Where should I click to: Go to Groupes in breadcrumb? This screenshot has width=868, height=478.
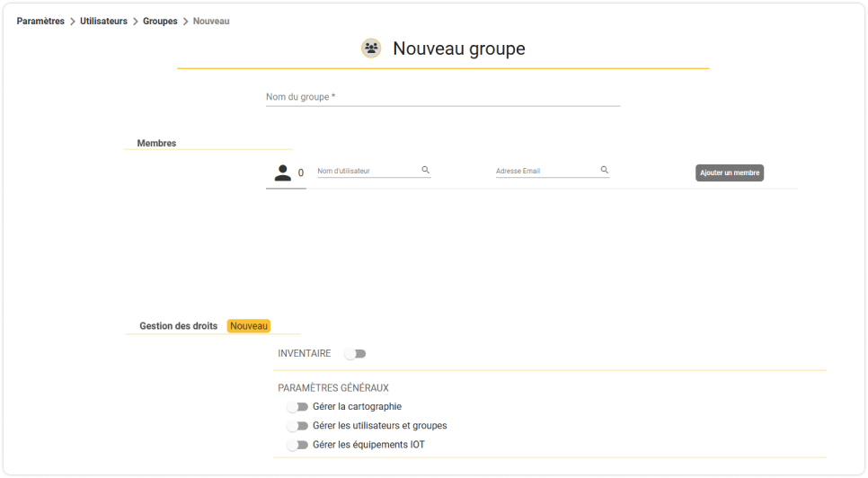160,21
